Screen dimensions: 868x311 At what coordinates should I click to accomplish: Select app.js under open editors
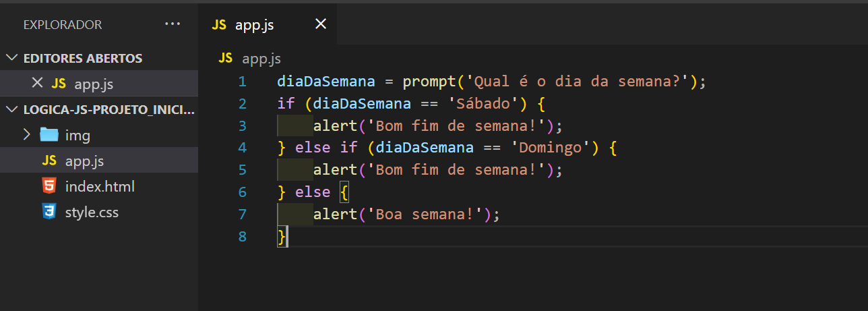93,84
